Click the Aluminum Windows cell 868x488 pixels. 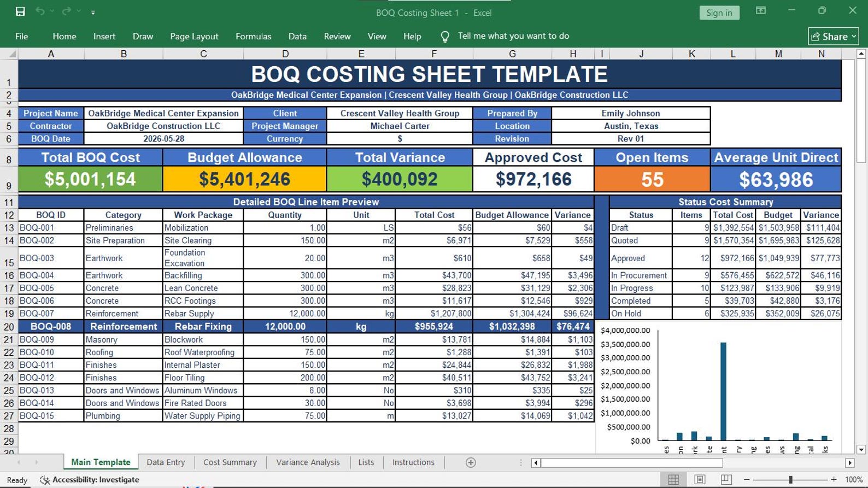(x=203, y=390)
